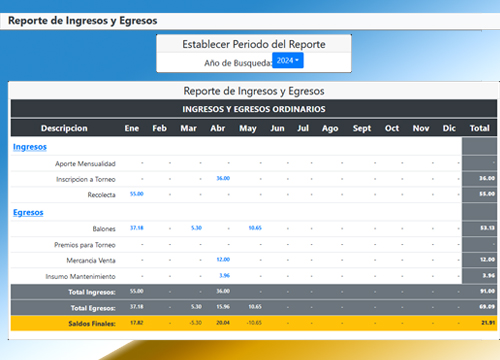The width and height of the screenshot is (500, 360).
Task: Select the Inscripcion a Torneo row label
Action: coord(86,179)
